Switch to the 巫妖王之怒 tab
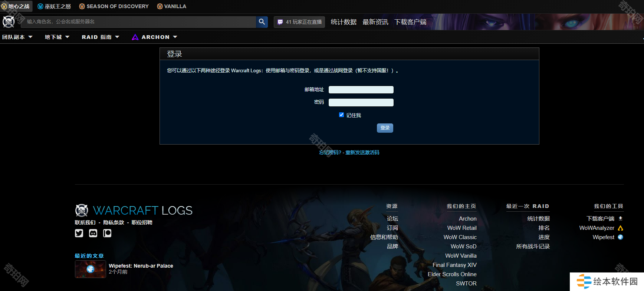The width and height of the screenshot is (644, 291). 54,6
